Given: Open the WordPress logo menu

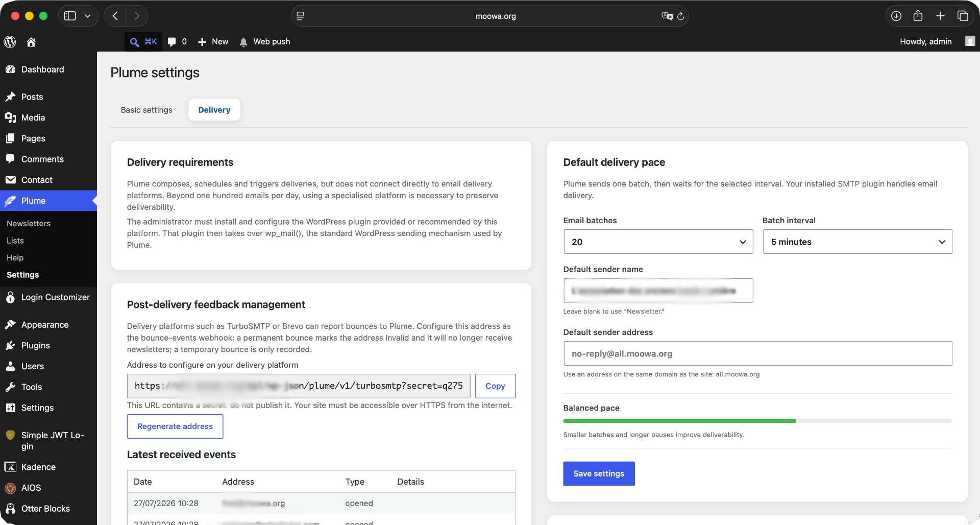Looking at the screenshot, I should pos(10,42).
